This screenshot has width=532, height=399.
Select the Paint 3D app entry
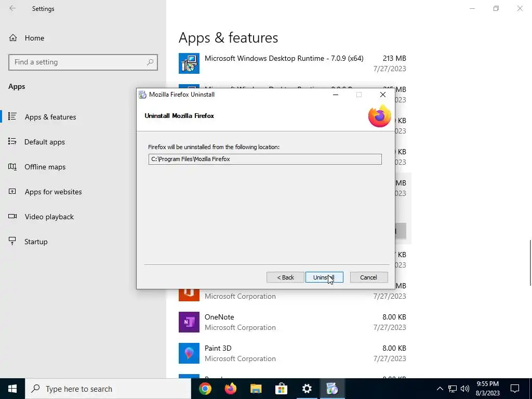[x=292, y=353]
